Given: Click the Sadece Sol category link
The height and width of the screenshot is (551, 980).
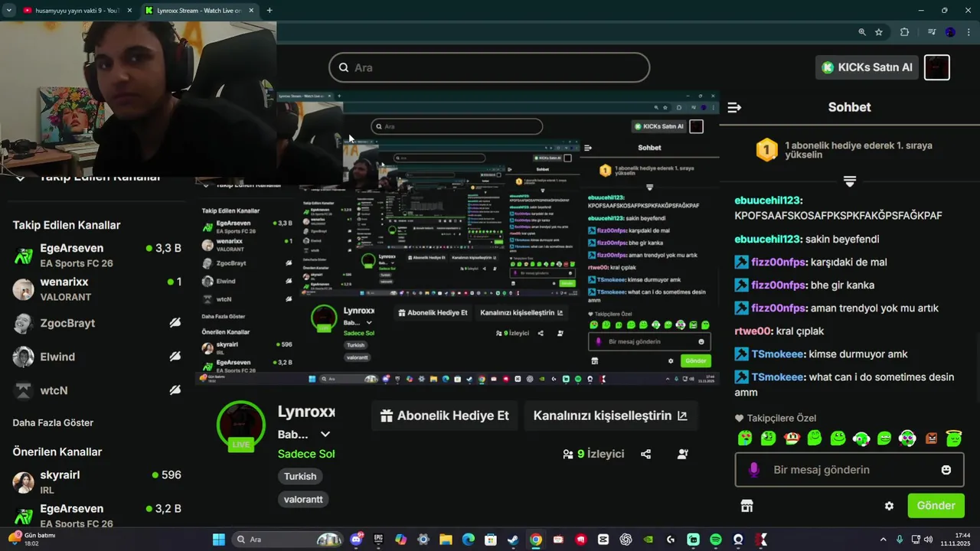Looking at the screenshot, I should coord(306,454).
